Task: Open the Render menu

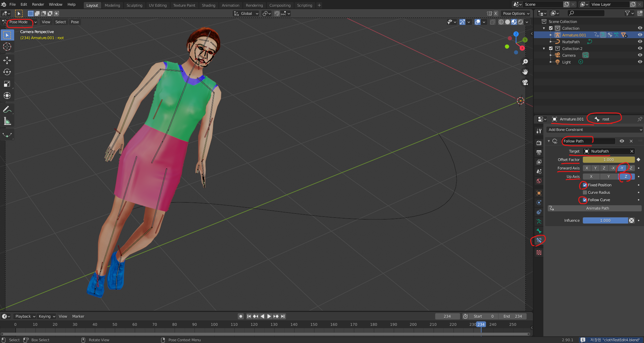Action: click(38, 4)
